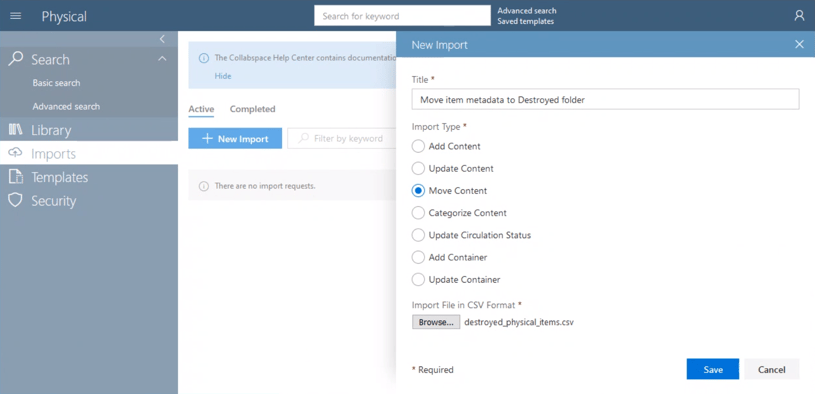The width and height of the screenshot is (815, 394).
Task: Click the Filter by keyword field
Action: (x=341, y=138)
